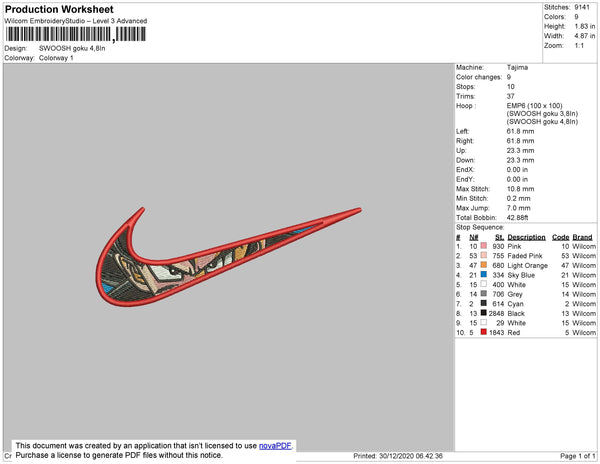Choose the Cyan row color swatch
The width and height of the screenshot is (600, 464).
click(484, 303)
